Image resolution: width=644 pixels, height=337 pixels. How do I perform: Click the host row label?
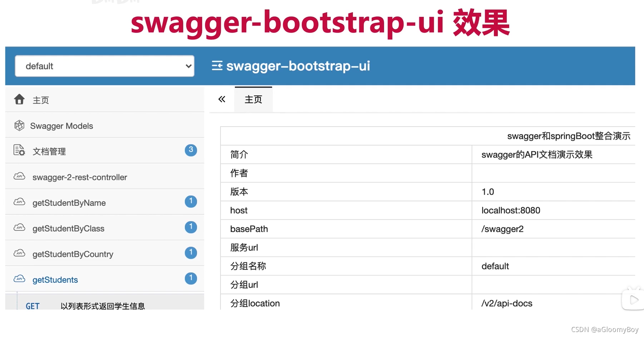coord(239,210)
